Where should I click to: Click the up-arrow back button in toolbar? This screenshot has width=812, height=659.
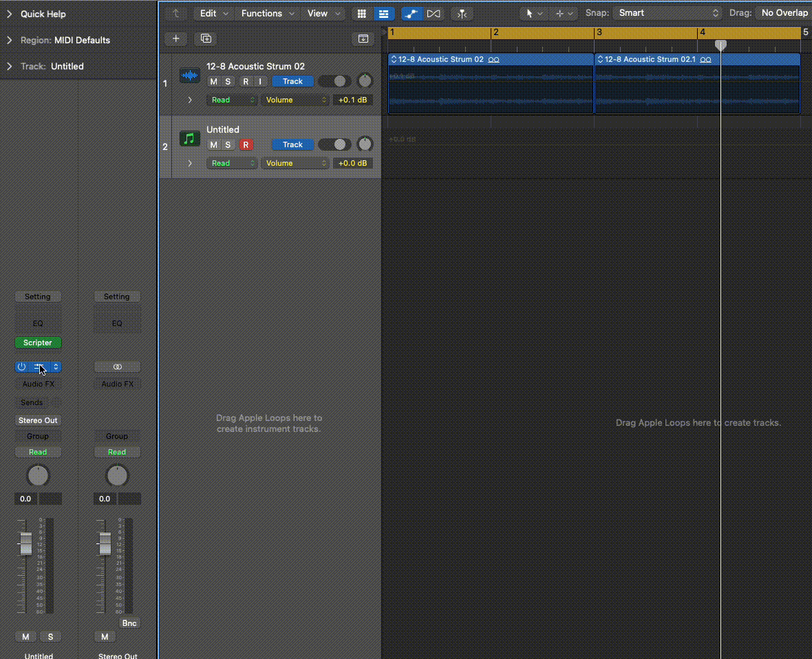[176, 14]
